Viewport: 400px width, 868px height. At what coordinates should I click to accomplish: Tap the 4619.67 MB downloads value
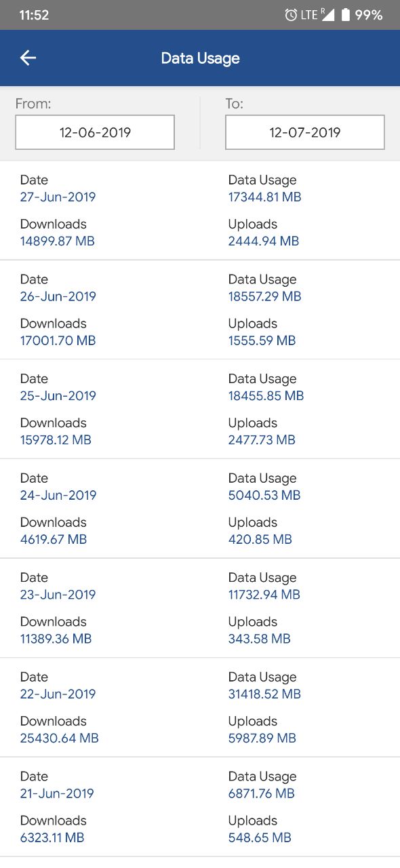click(x=54, y=540)
